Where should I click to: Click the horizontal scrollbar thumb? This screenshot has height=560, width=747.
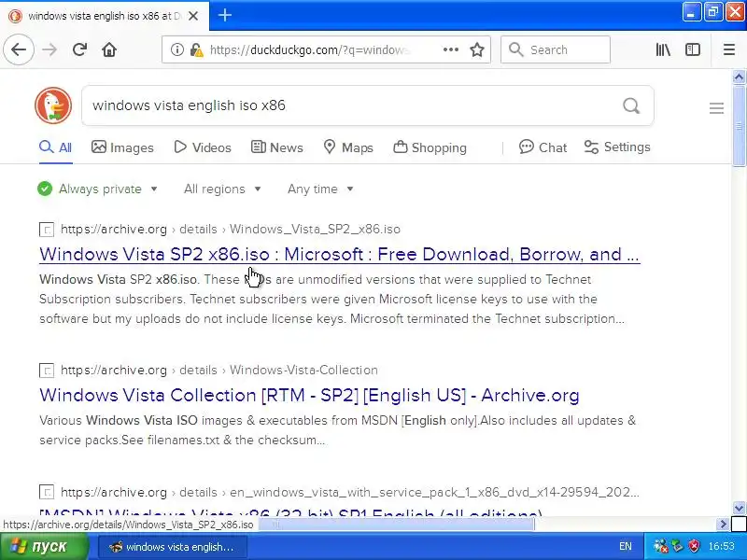click(x=396, y=525)
